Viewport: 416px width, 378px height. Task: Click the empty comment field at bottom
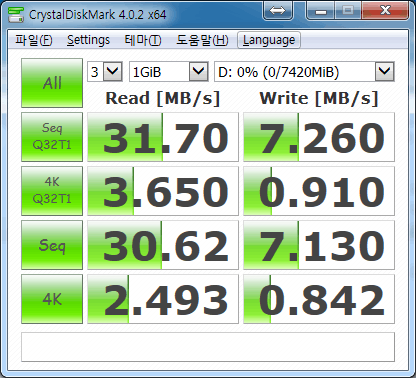click(x=208, y=347)
